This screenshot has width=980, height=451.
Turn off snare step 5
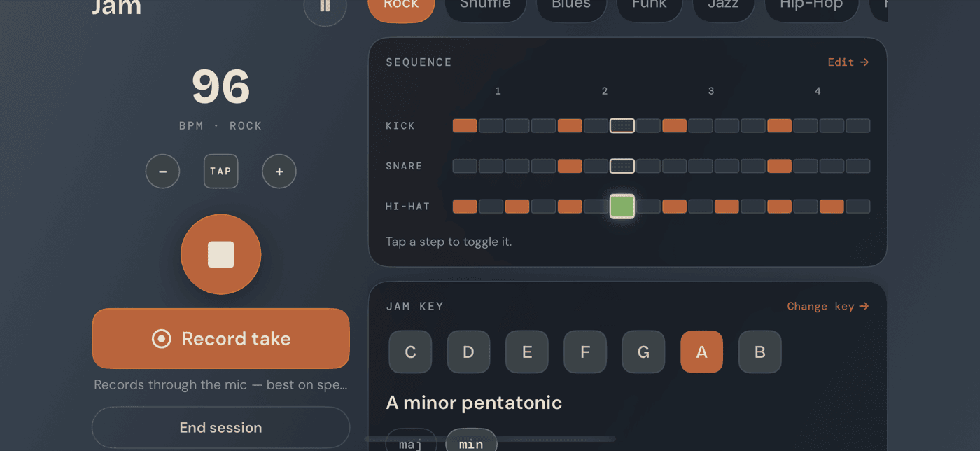(570, 166)
